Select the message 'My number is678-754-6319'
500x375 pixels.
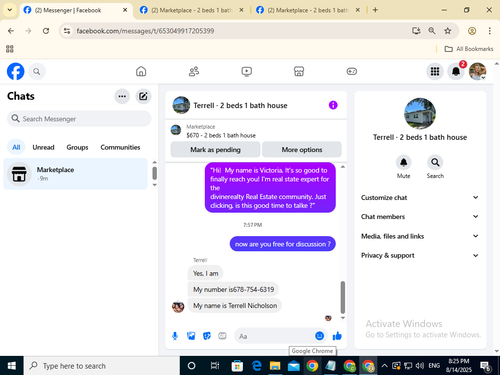pyautogui.click(x=233, y=289)
